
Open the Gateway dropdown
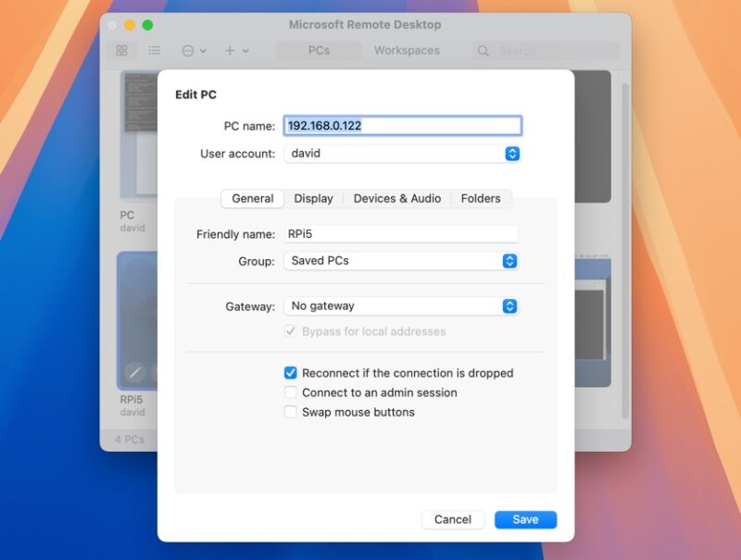(509, 305)
